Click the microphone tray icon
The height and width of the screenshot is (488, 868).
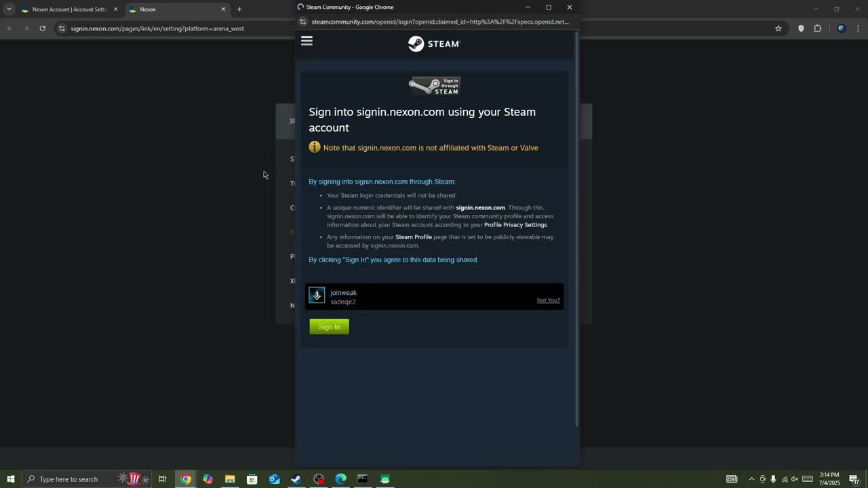click(773, 479)
